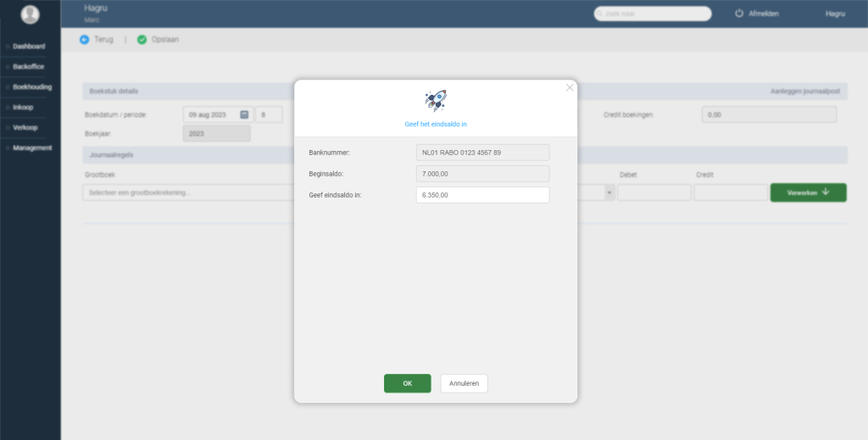Viewport: 868px width, 440px height.
Task: Click the Aanleggen journaalpost link
Action: click(805, 91)
